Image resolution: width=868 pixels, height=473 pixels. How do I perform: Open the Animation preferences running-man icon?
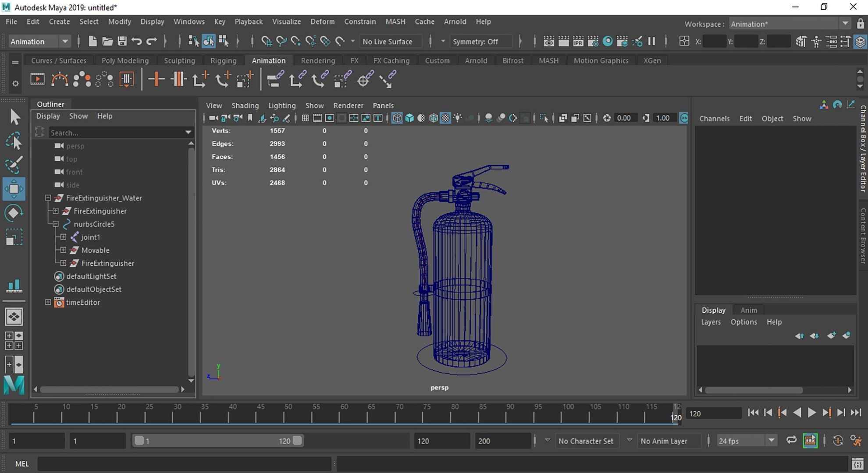coord(856,441)
